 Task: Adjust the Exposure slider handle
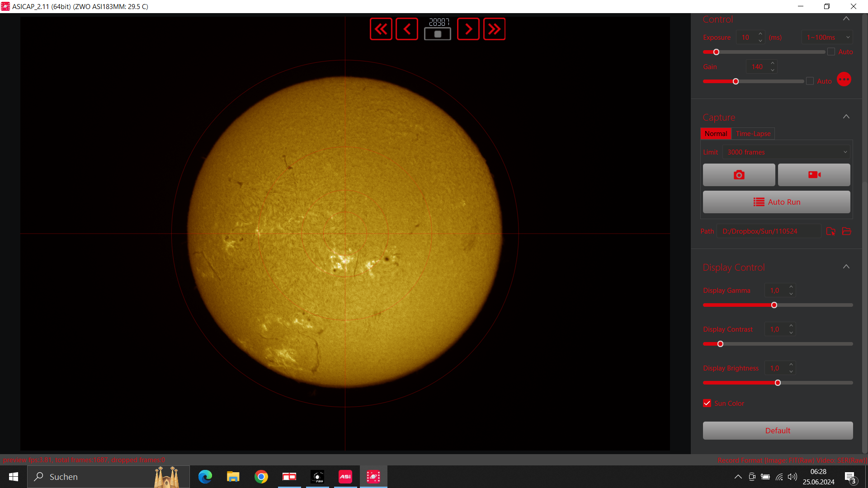click(x=716, y=52)
